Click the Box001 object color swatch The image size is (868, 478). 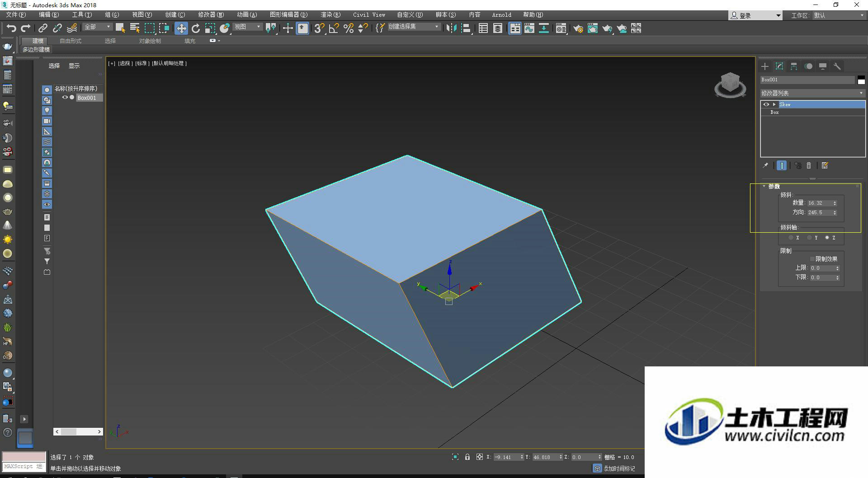coord(861,80)
